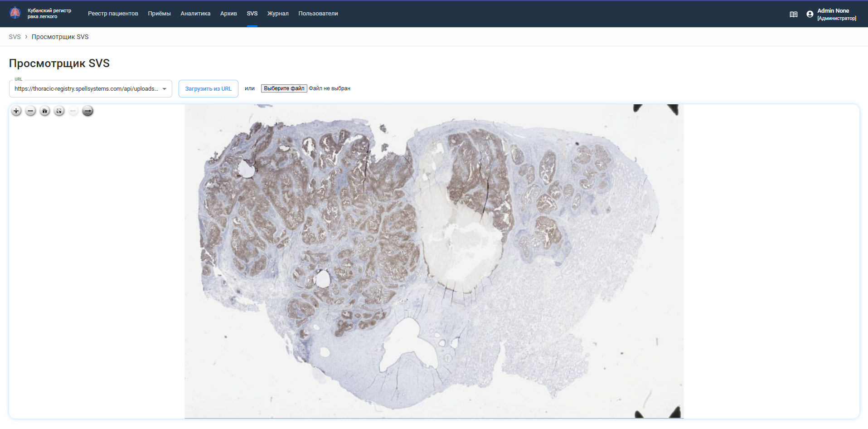Open the Пользователи section
This screenshot has height=429, width=868.
coord(318,14)
